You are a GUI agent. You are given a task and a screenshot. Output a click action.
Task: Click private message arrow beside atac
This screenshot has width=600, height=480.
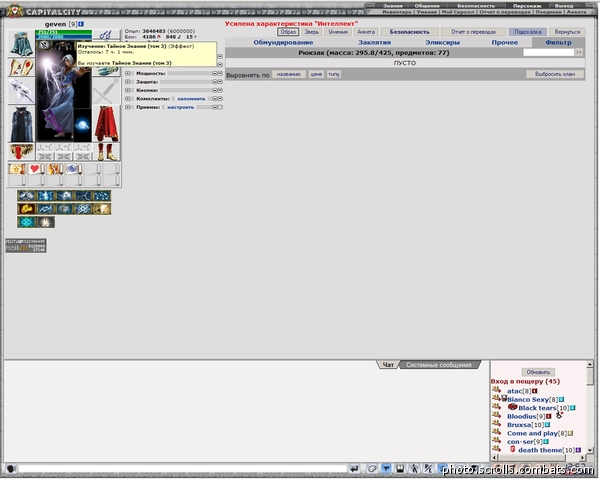497,390
